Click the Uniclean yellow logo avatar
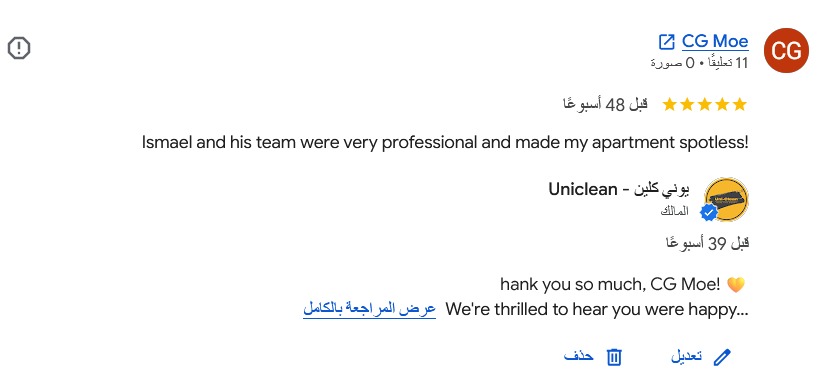Screen dimensions: 827x392 [726, 199]
